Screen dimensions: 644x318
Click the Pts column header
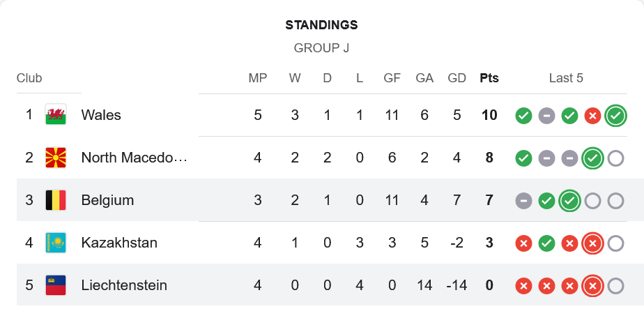[489, 78]
